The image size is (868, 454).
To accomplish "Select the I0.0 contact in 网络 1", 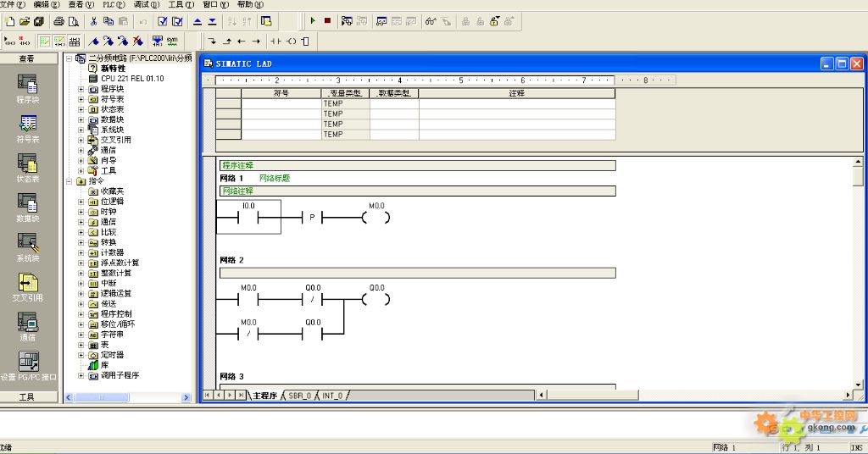I will click(248, 217).
